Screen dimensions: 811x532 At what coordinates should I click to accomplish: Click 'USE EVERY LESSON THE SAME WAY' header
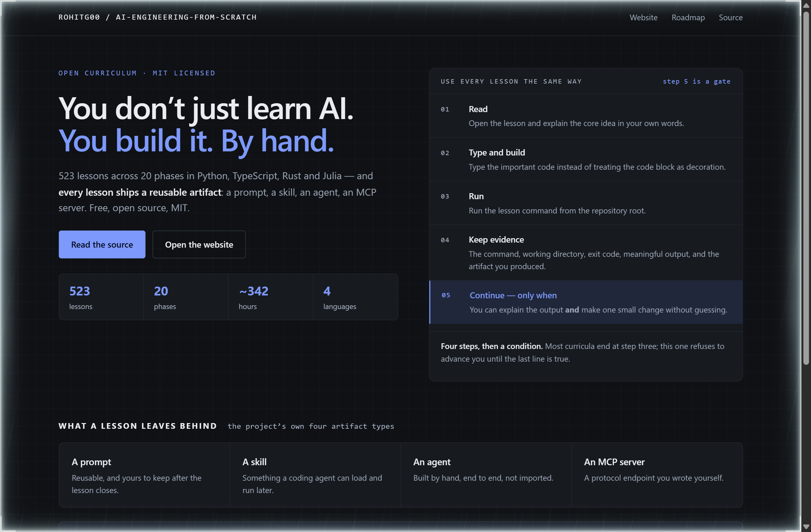(511, 81)
